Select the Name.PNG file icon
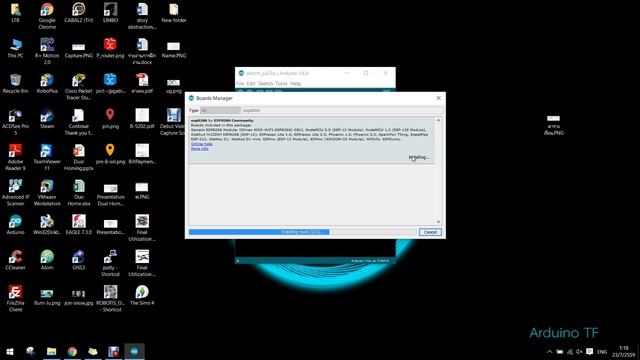 click(173, 48)
